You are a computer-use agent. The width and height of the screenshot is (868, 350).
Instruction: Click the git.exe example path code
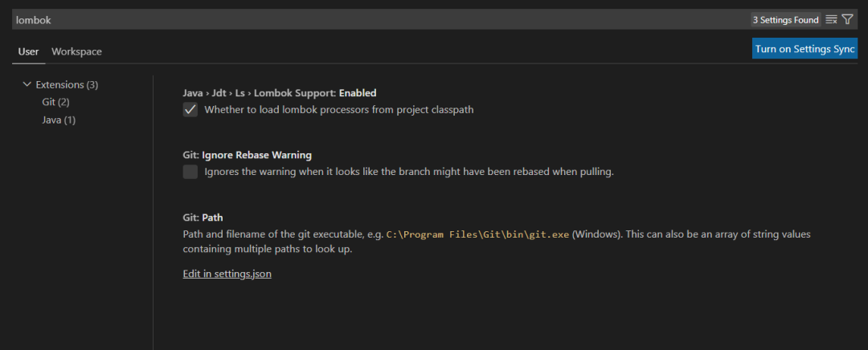pos(477,234)
